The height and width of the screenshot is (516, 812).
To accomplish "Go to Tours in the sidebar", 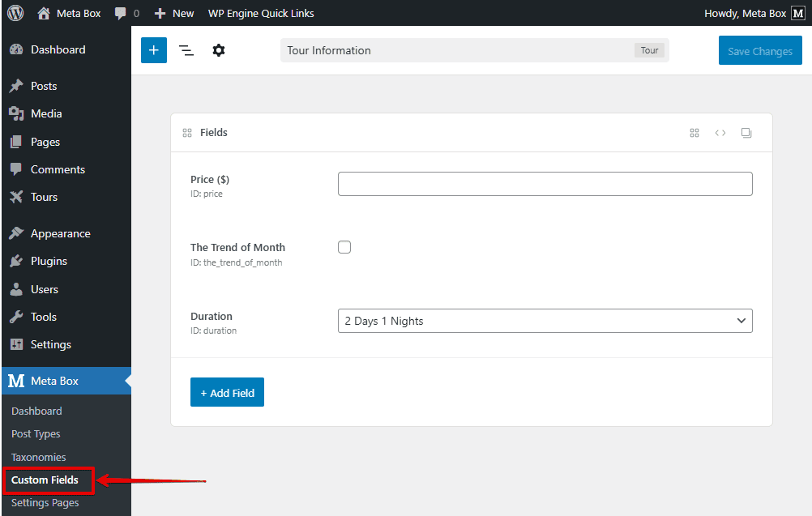I will tap(44, 197).
